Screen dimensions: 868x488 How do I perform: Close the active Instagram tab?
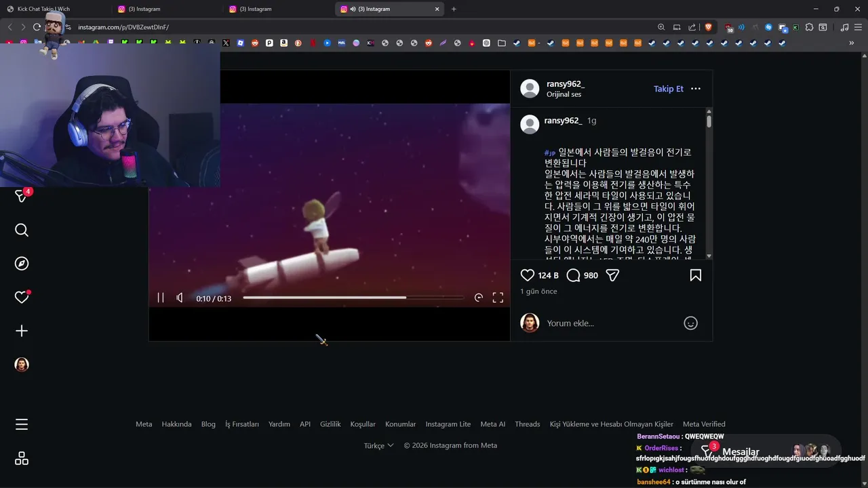click(437, 9)
